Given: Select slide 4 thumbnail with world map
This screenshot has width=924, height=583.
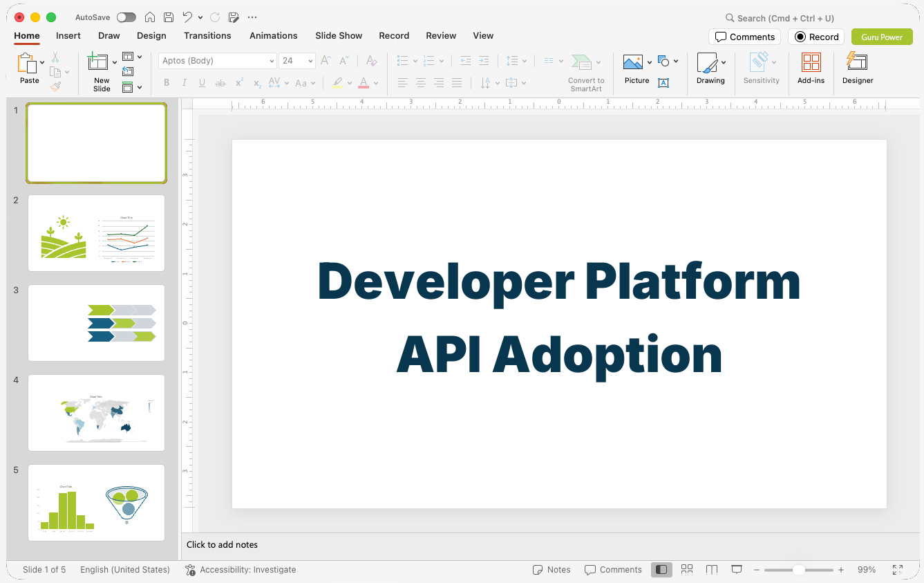Looking at the screenshot, I should pos(96,413).
